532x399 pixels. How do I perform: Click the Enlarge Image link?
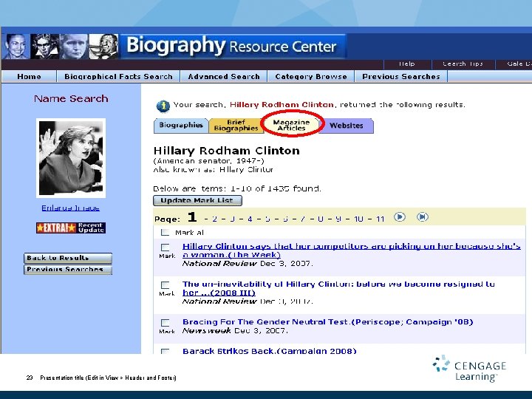(71, 208)
